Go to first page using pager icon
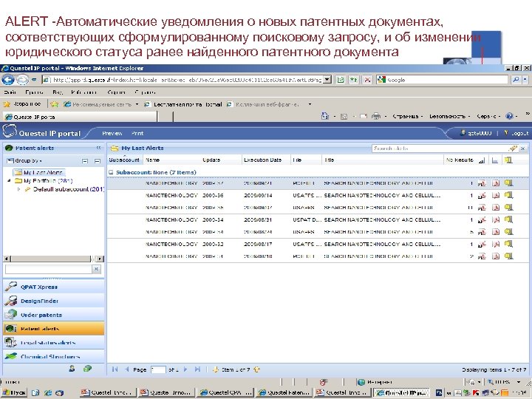 115,369
